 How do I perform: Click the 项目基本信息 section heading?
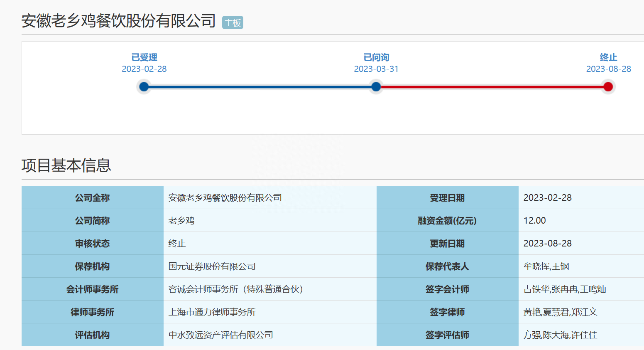click(x=66, y=165)
